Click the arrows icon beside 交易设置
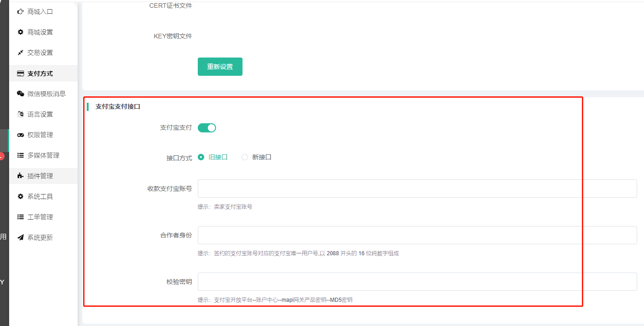644x326 pixels. coord(20,53)
